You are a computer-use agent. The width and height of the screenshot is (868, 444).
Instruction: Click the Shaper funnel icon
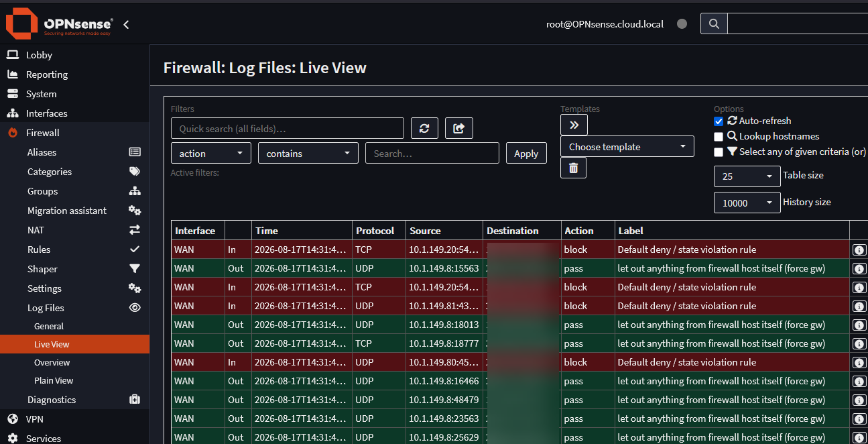pos(135,269)
